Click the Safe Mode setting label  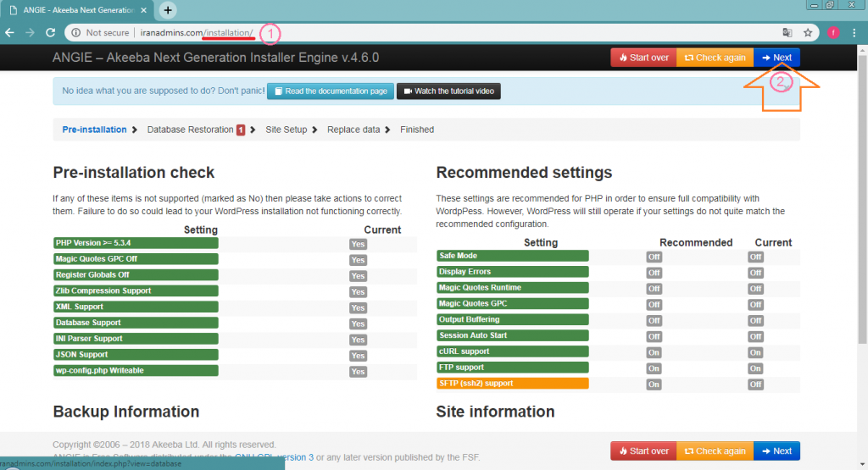(x=512, y=256)
